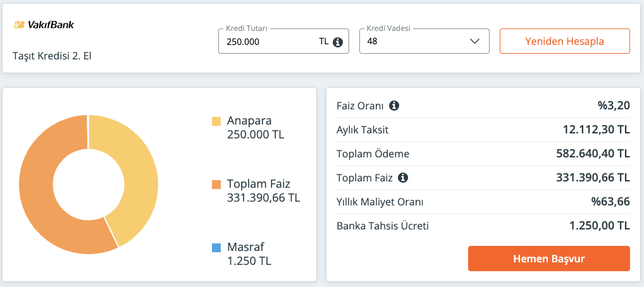Viewport: 644px width, 287px height.
Task: Click the VakıfBank logo
Action: [x=44, y=25]
